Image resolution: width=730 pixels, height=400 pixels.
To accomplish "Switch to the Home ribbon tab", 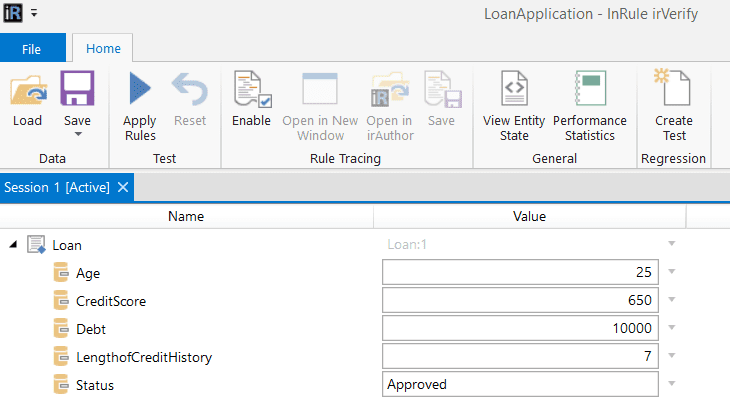I will pos(103,48).
